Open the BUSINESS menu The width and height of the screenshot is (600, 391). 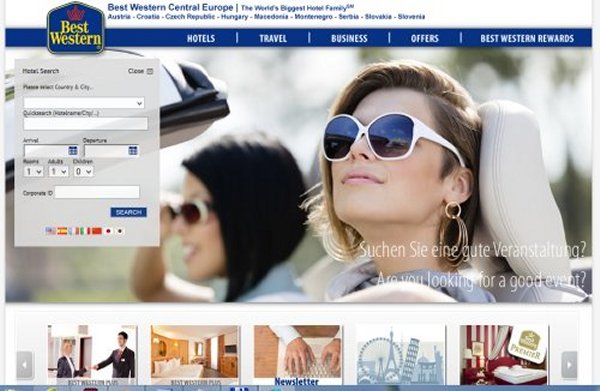point(349,38)
